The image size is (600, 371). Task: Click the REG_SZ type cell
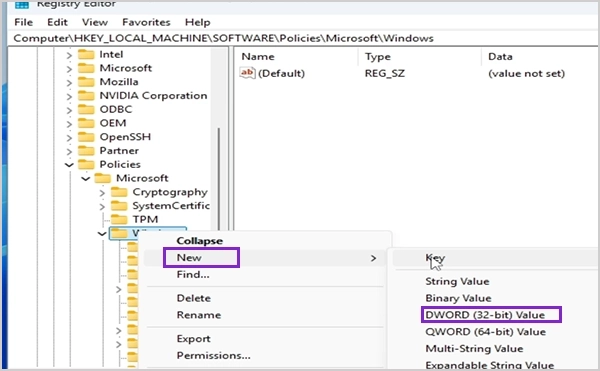(x=385, y=73)
